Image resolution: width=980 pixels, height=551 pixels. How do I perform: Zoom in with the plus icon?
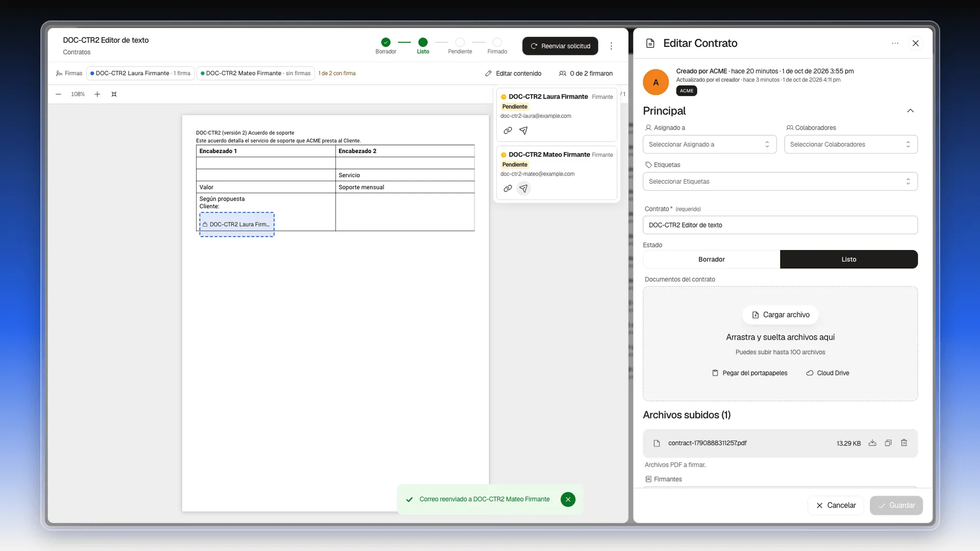(97, 94)
